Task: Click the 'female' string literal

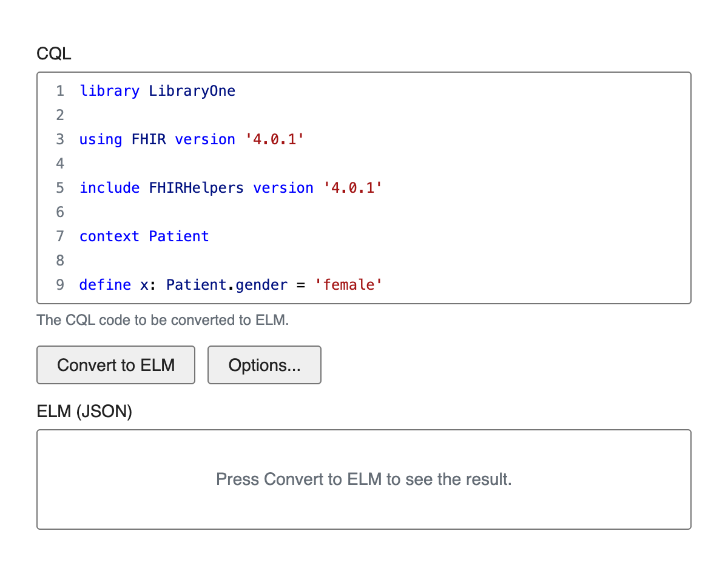Action: point(348,285)
